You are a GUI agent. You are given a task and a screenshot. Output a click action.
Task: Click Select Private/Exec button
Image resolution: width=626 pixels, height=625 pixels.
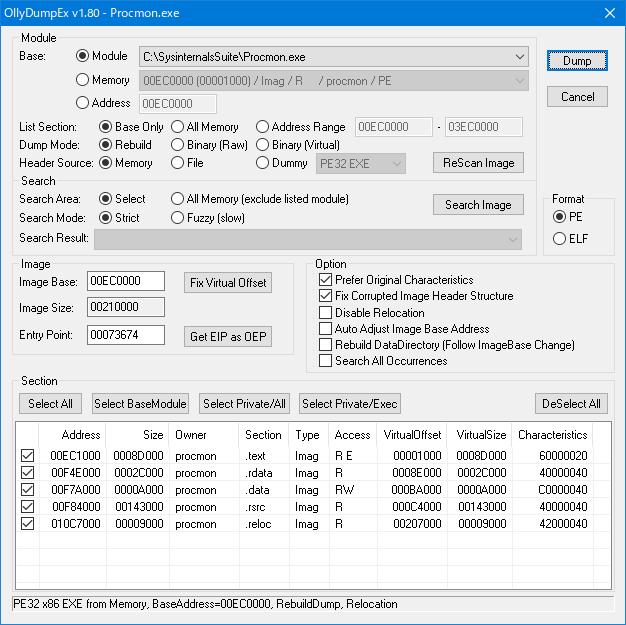[350, 404]
